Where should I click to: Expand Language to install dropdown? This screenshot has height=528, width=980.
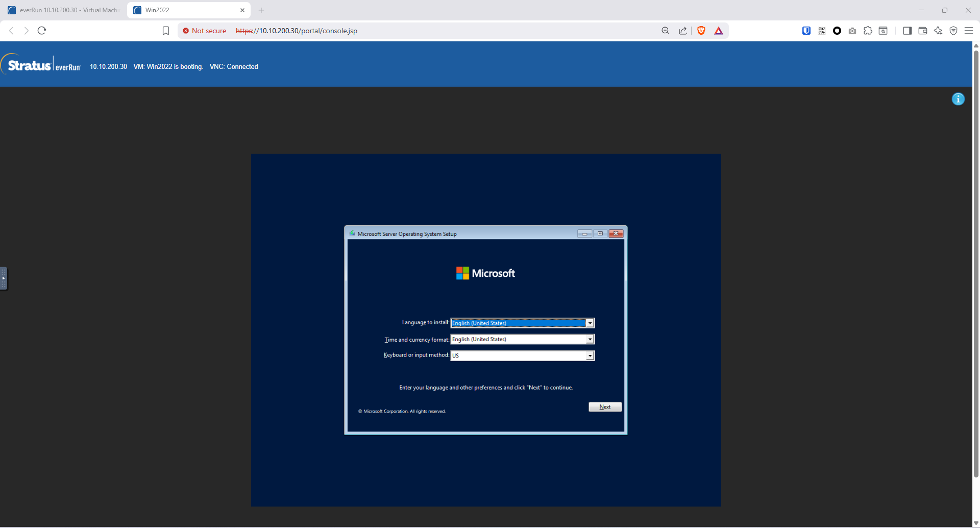tap(590, 323)
